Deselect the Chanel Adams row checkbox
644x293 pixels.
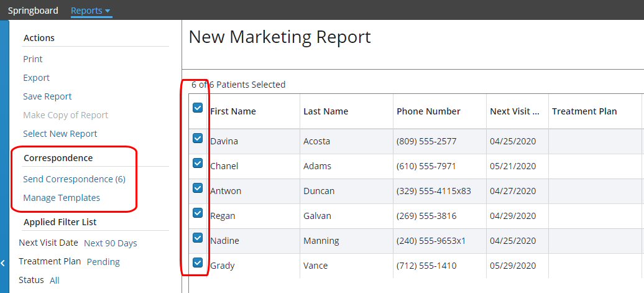pyautogui.click(x=198, y=163)
